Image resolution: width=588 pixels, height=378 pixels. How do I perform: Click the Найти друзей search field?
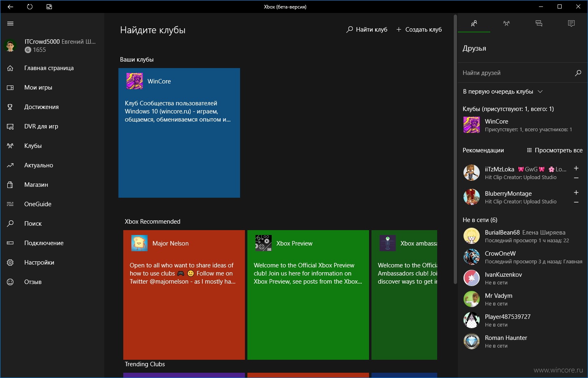pos(523,73)
